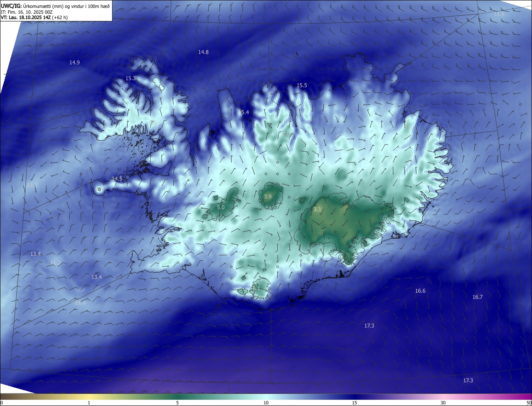Pick the 5.4 value label
The image size is (532, 406).
[x=245, y=112]
